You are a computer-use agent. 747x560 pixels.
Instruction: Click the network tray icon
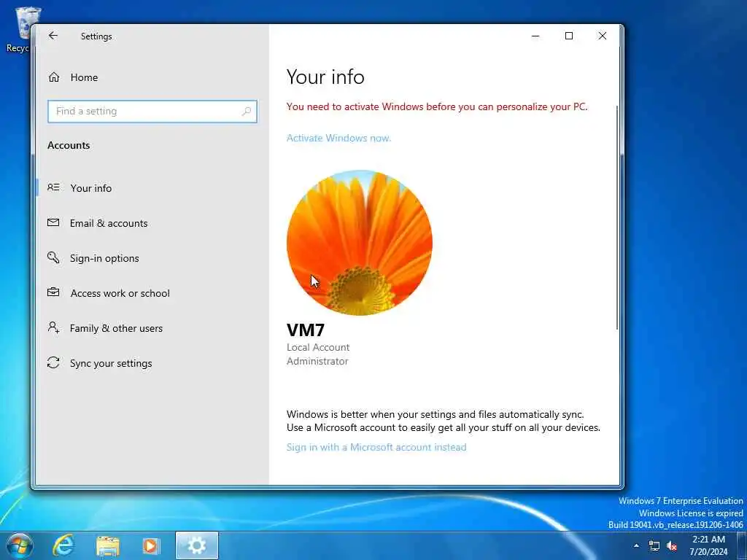pyautogui.click(x=654, y=545)
